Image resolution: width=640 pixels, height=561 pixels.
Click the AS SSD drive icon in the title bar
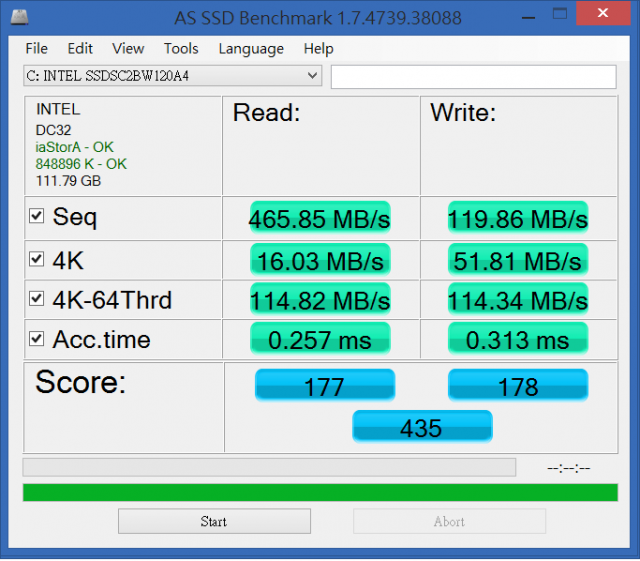19,17
